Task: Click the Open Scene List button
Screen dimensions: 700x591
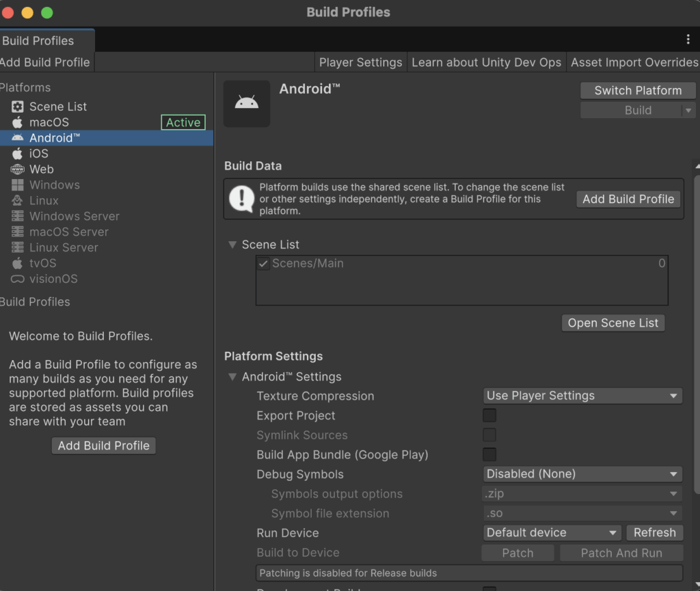Action: pos(613,323)
